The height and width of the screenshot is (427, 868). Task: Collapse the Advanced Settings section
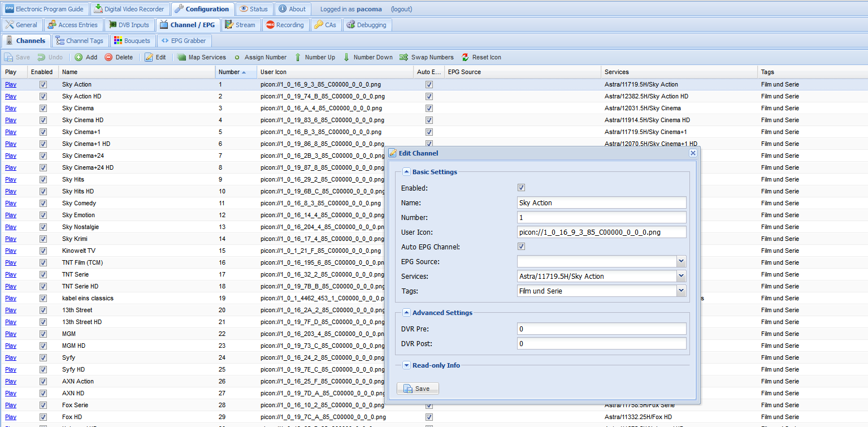pos(406,313)
